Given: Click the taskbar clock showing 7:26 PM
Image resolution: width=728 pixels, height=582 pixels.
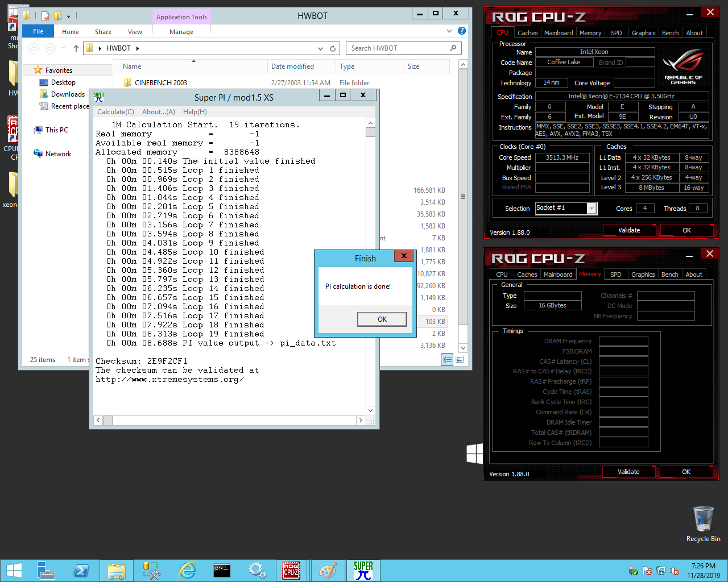Looking at the screenshot, I should pyautogui.click(x=704, y=571).
